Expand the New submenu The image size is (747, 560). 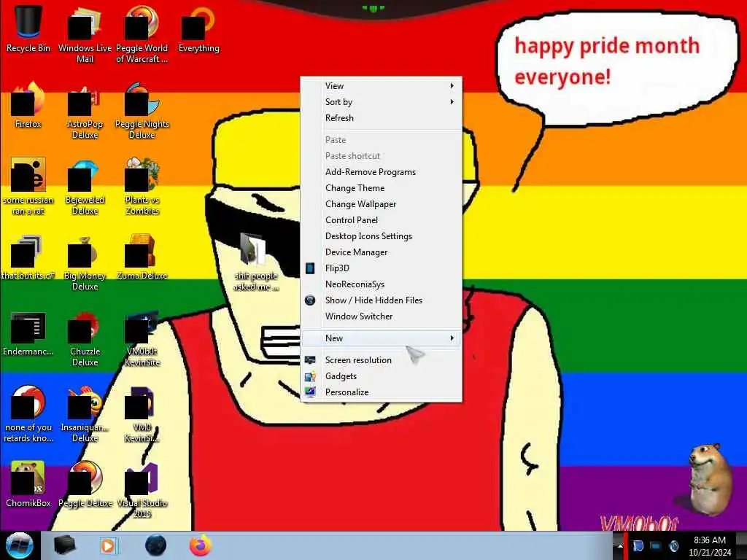coord(381,338)
